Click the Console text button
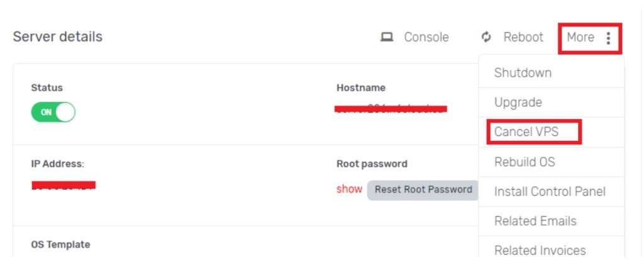This screenshot has height=260, width=644. (x=426, y=37)
